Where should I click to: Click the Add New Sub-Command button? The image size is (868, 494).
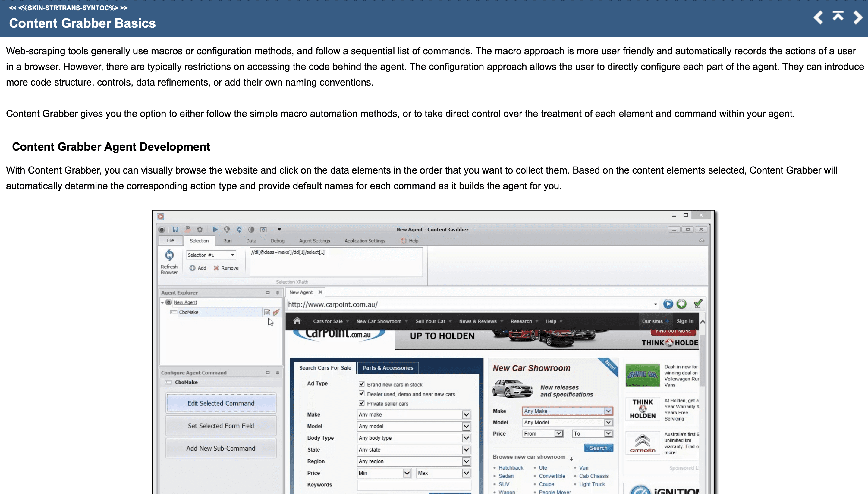tap(221, 448)
